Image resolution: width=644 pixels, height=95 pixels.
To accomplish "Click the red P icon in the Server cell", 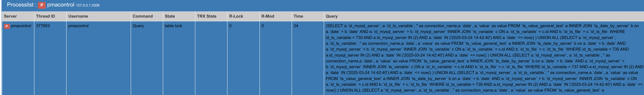I will pos(7,26).
